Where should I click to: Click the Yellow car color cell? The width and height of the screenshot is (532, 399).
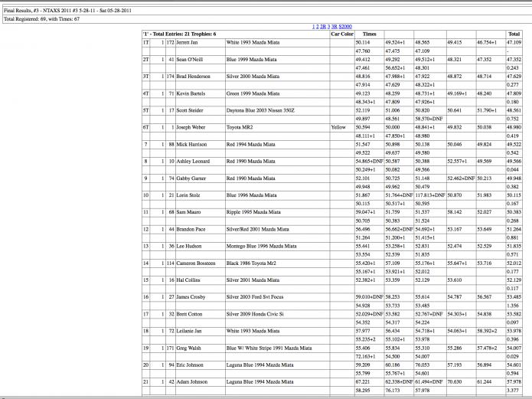click(x=337, y=127)
